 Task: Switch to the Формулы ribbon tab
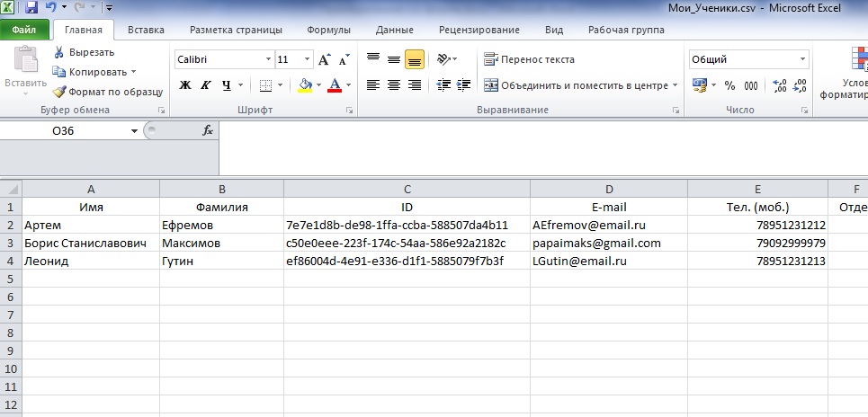[x=328, y=30]
